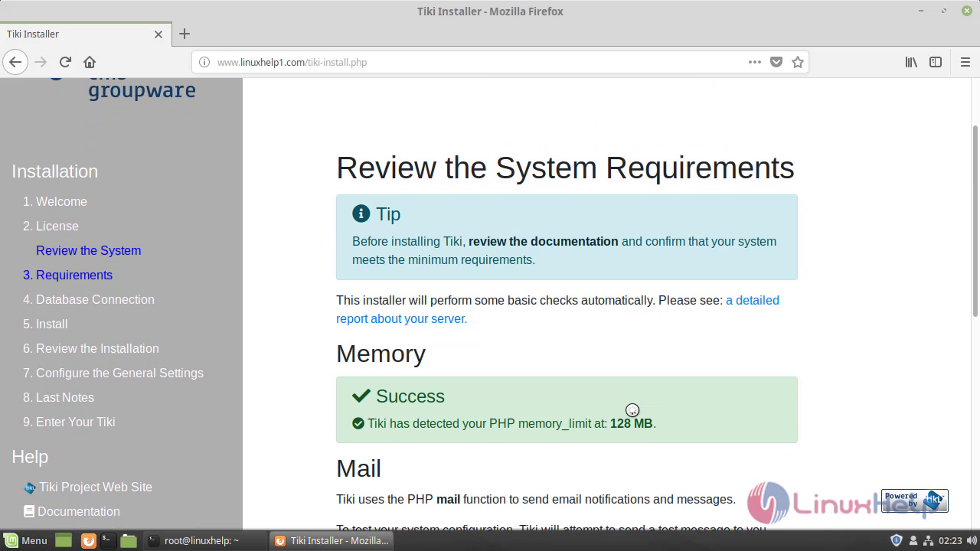Click Tiki icon beside Project Web Site
Image resolution: width=980 pixels, height=551 pixels.
point(30,487)
